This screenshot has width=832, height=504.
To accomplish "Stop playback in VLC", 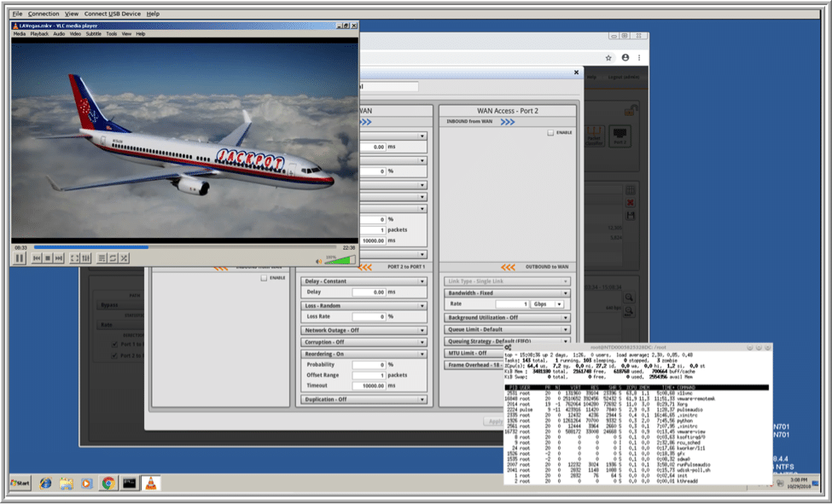I will [48, 258].
